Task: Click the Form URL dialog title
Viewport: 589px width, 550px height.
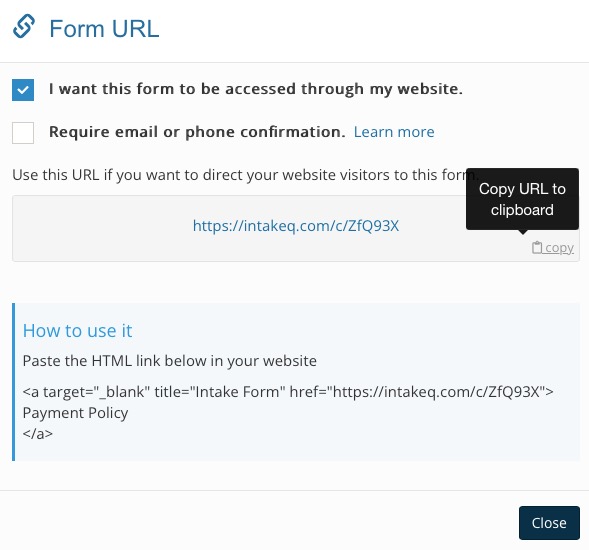Action: tap(104, 29)
